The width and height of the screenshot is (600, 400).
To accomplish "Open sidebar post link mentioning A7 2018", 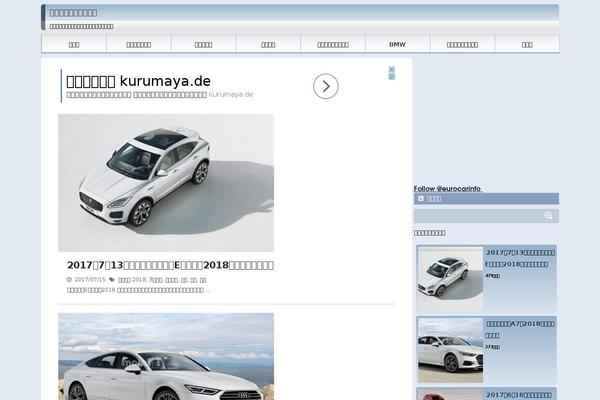I will [520, 329].
